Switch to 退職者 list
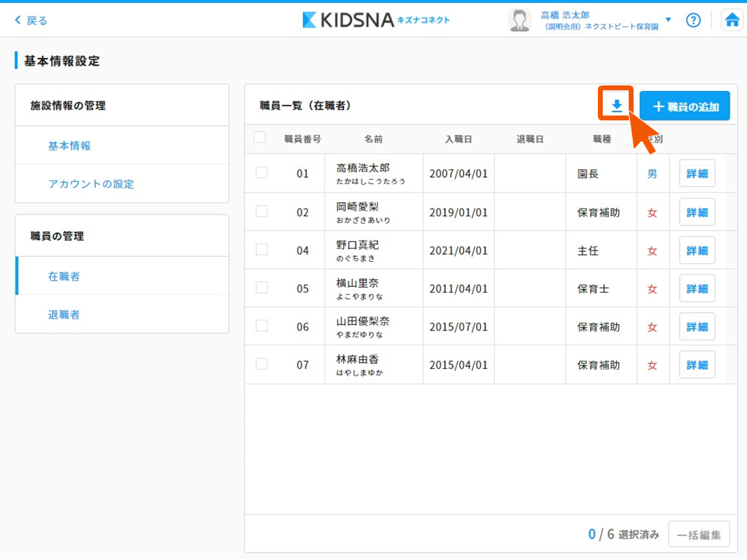Image resolution: width=747 pixels, height=560 pixels. (64, 314)
